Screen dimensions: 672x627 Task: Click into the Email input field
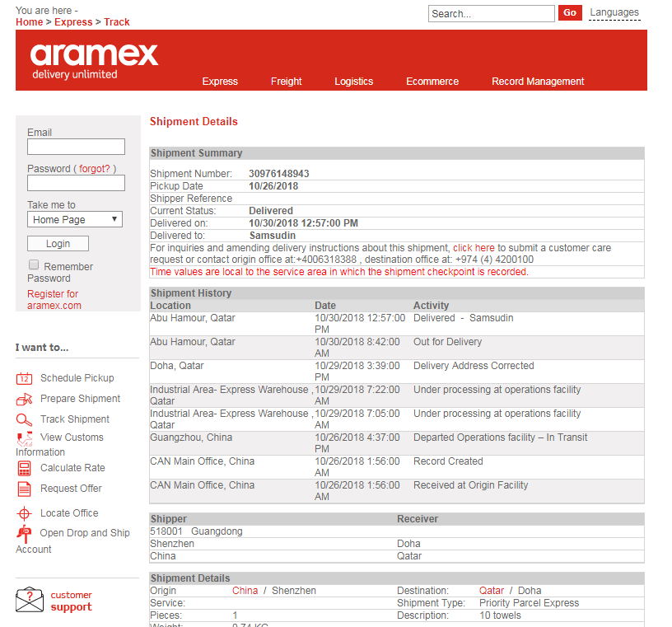pos(76,147)
